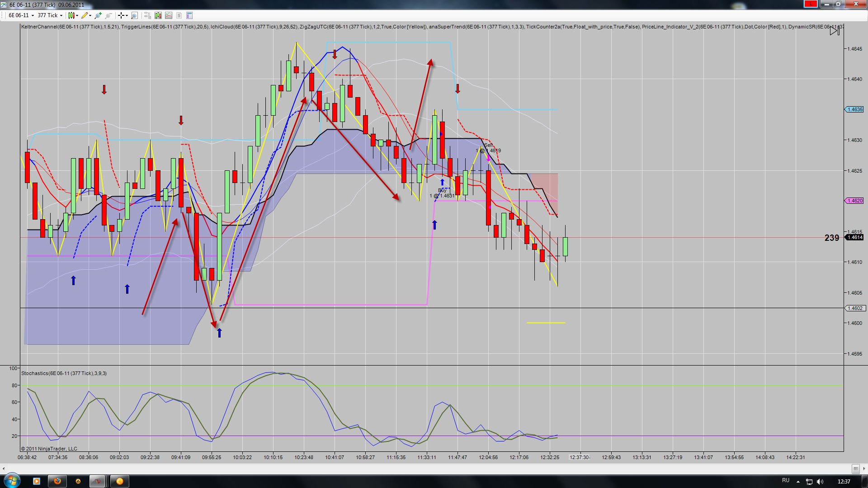Open the network connection tray icon

coord(809,482)
